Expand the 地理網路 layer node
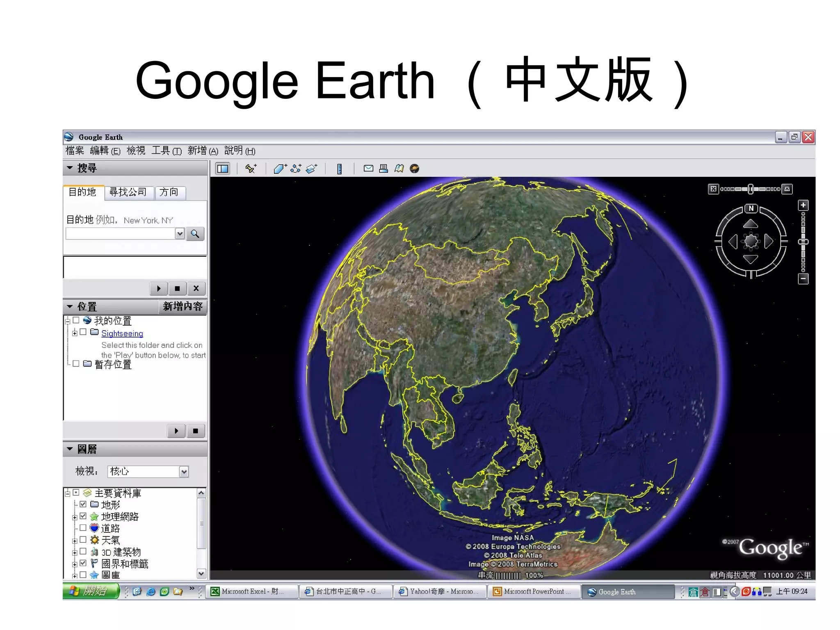Viewport: 840px width, 630px height. [x=75, y=517]
